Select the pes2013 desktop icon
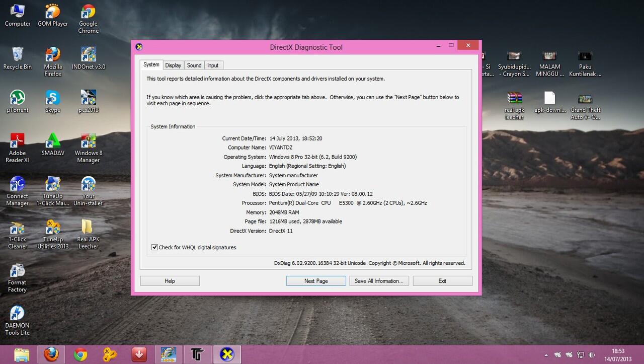 pos(88,101)
